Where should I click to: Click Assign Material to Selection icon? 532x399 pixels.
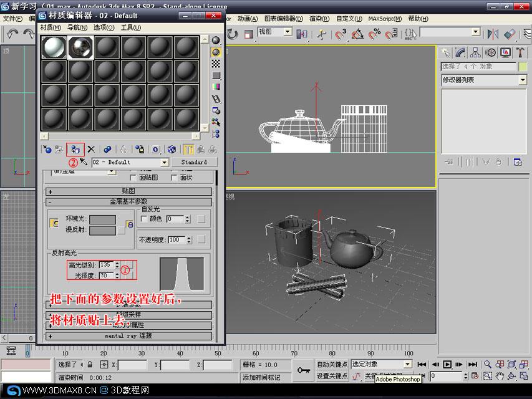point(75,149)
